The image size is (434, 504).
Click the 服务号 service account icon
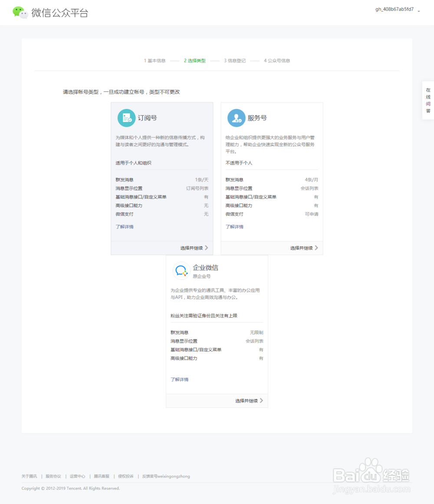pos(236,118)
